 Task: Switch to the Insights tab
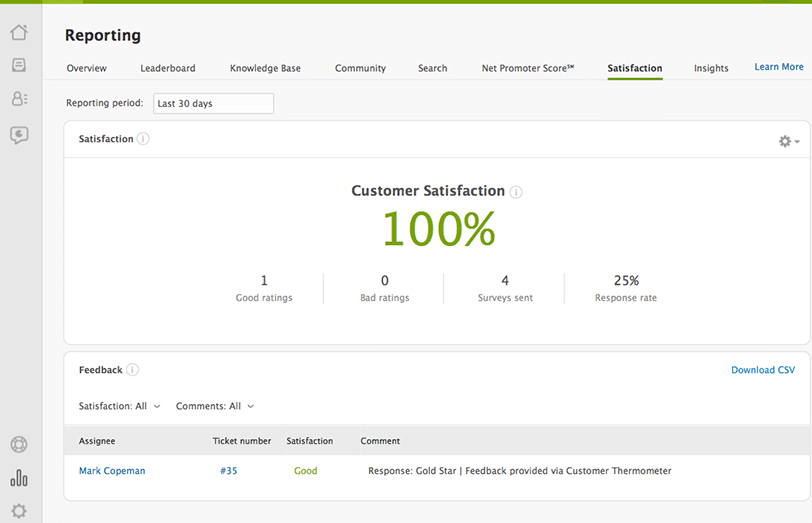coord(711,68)
